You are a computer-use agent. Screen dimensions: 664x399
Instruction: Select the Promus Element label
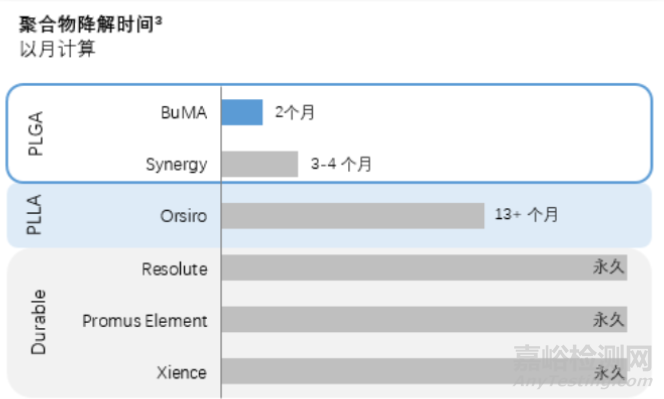(x=145, y=321)
